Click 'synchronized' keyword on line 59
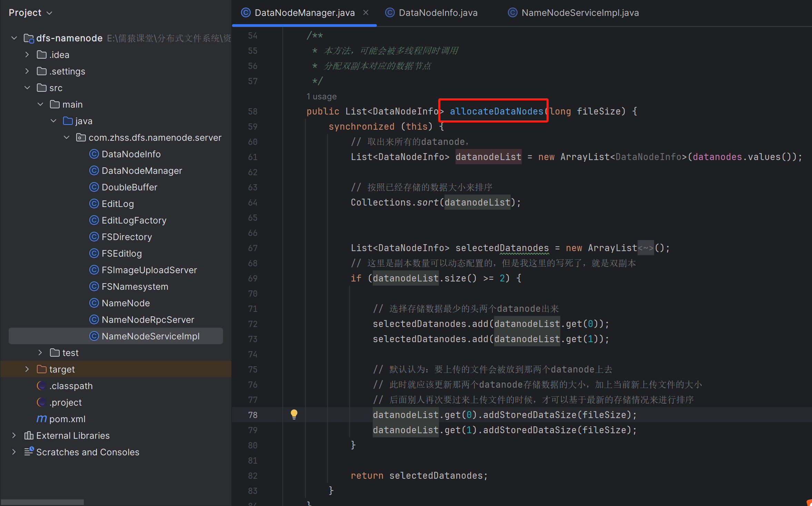This screenshot has width=812, height=506. pyautogui.click(x=361, y=126)
